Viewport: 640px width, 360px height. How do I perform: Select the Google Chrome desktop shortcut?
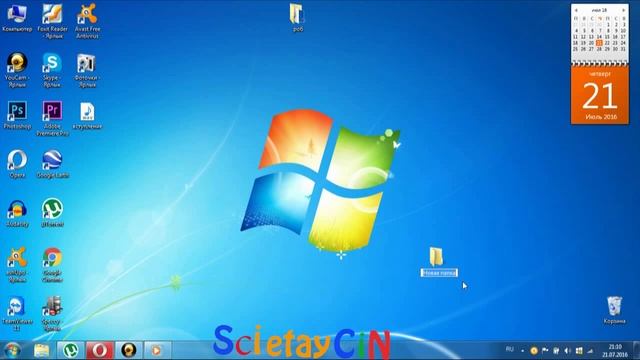tap(52, 265)
